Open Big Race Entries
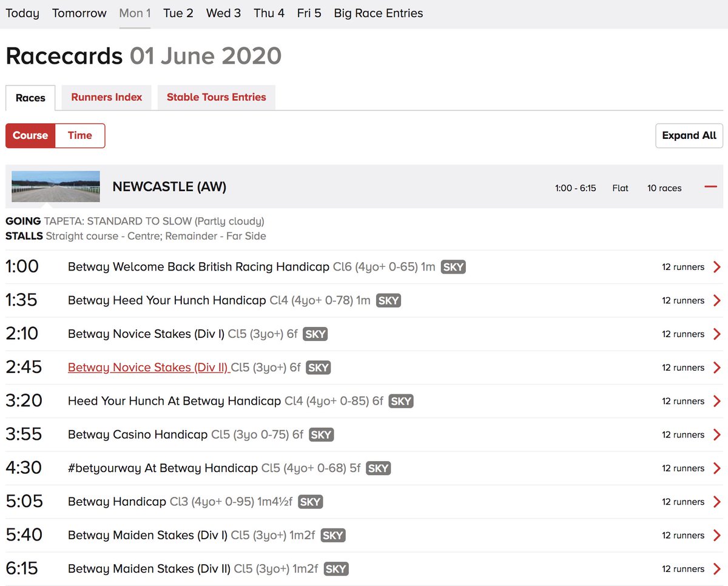Image resolution: width=728 pixels, height=586 pixels. click(x=379, y=13)
